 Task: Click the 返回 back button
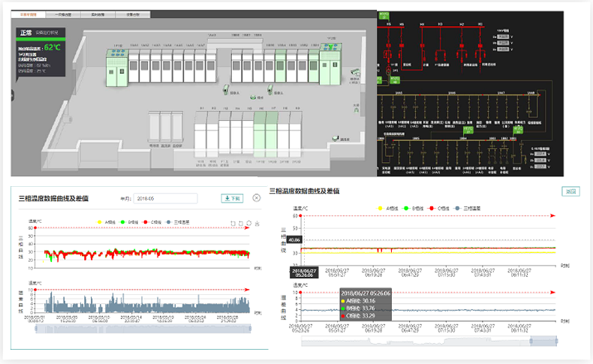point(571,191)
